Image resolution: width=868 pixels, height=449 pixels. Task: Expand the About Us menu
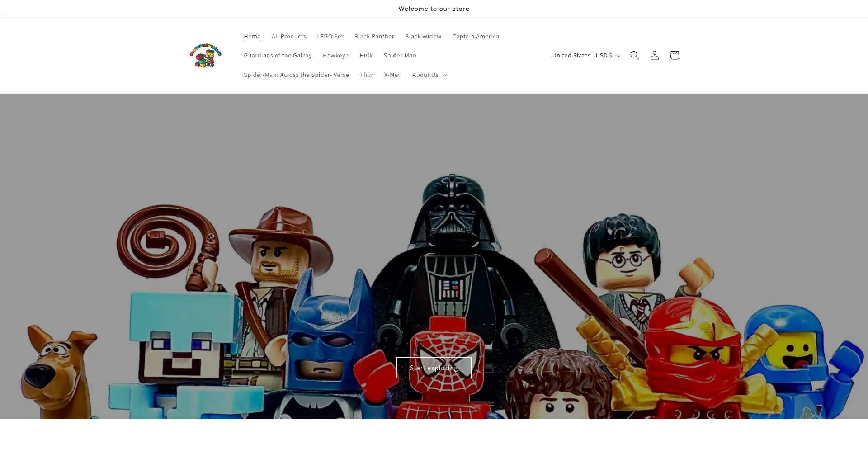coord(429,75)
